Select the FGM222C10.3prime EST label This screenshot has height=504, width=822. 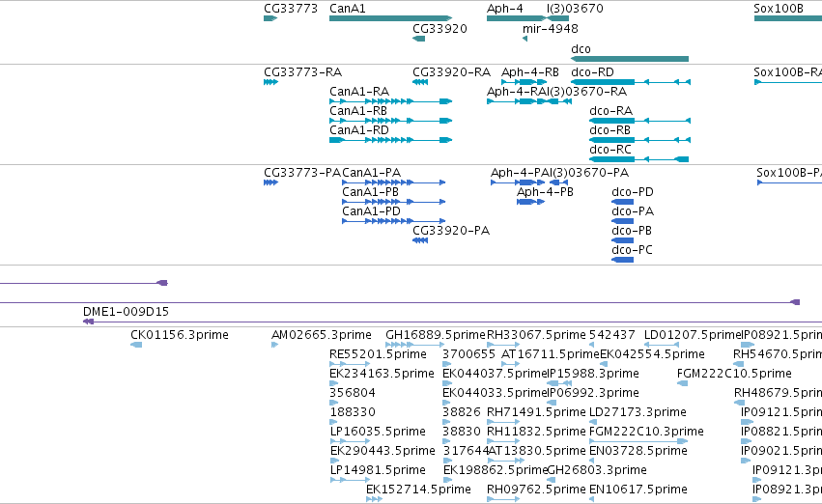click(646, 432)
